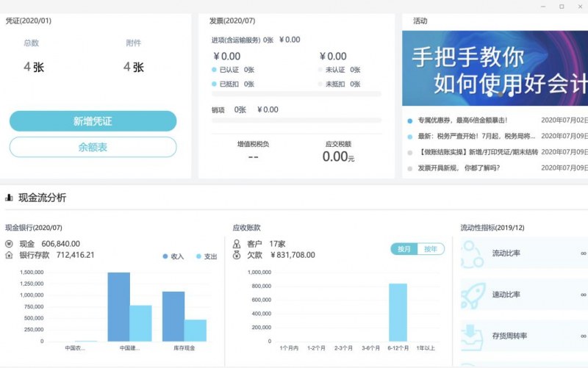Click the 库存现金 expense bar
The height and width of the screenshot is (368, 588).
pyautogui.click(x=196, y=330)
